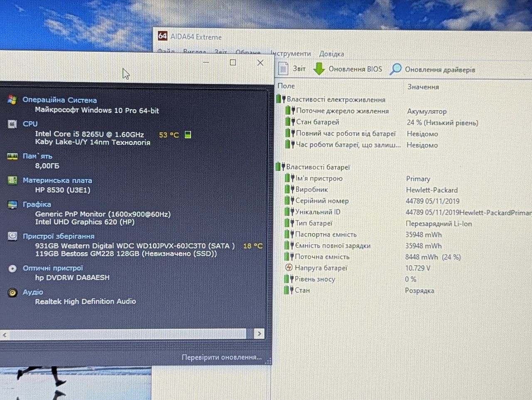Viewport: 532px width, 400px height.
Task: Click the Тип батареї row icon
Action: click(x=290, y=223)
